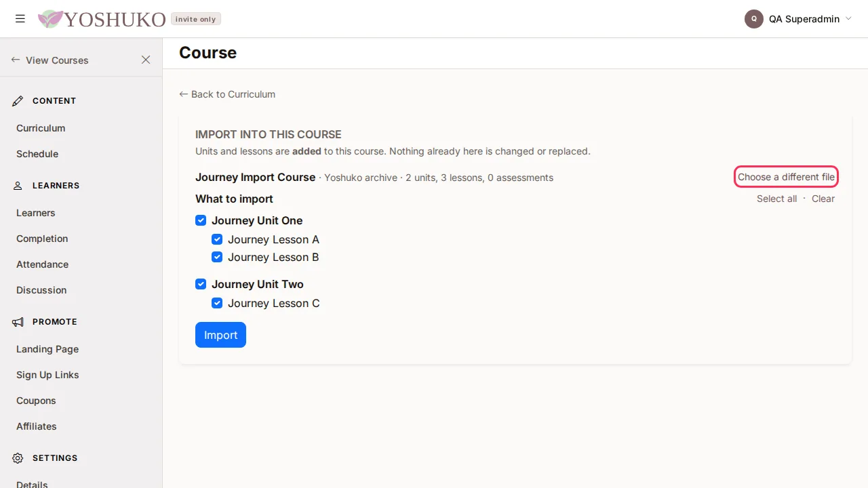
Task: Open the Attendance page
Action: click(43, 264)
